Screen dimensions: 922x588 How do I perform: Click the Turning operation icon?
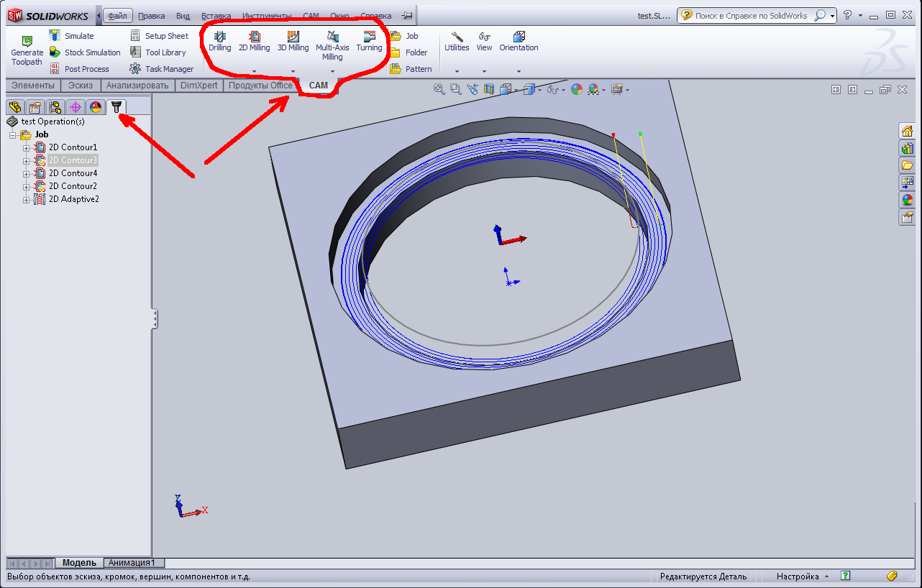click(370, 37)
